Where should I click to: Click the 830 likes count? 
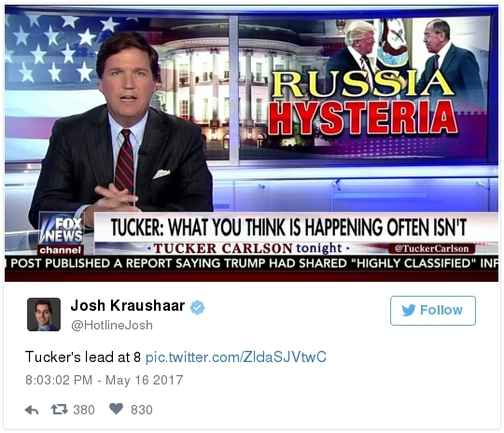(x=142, y=410)
